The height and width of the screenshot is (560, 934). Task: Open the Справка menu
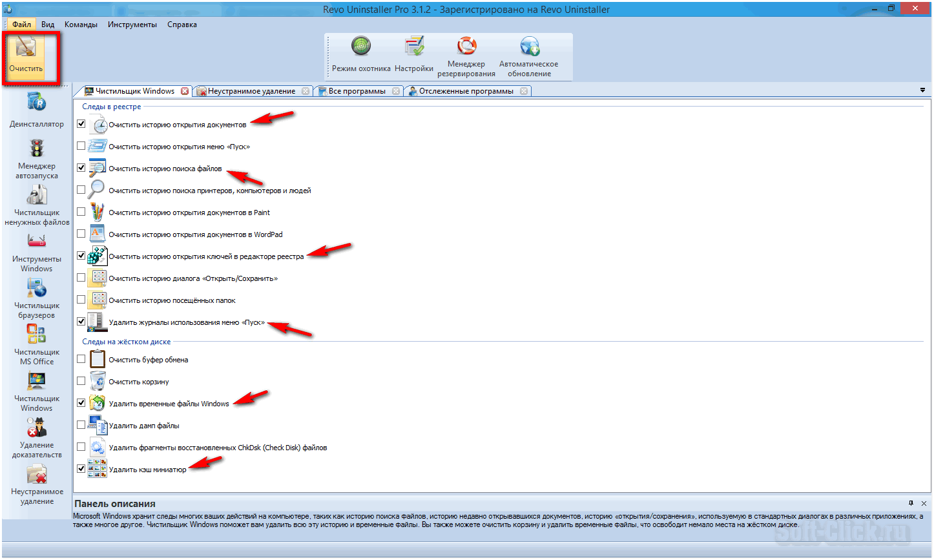click(x=182, y=25)
